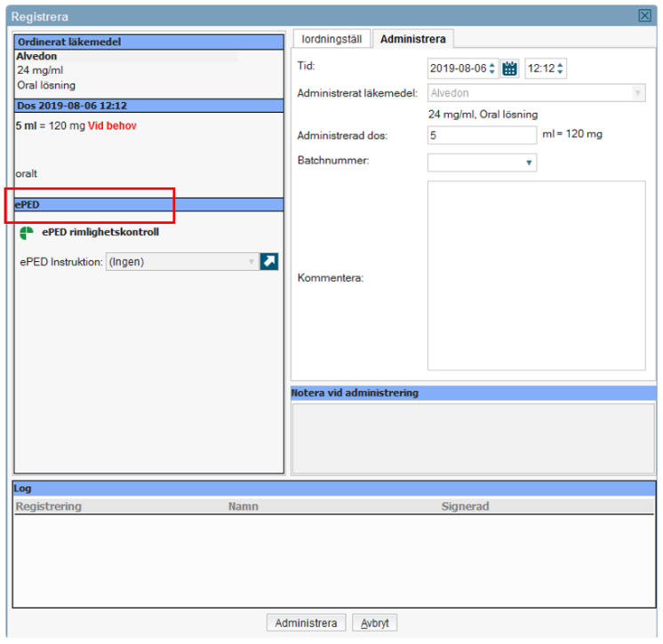Expand the ePED Instruktion dropdown
This screenshot has width=663, height=644.
[x=252, y=262]
